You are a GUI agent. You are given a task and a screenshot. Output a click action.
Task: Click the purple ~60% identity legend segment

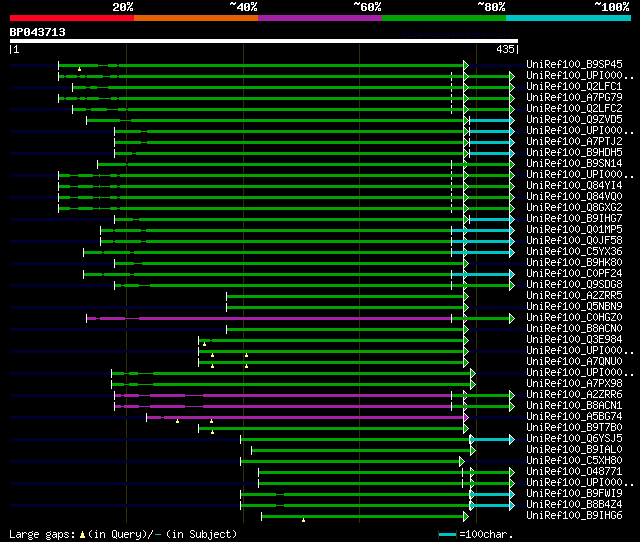point(320,18)
